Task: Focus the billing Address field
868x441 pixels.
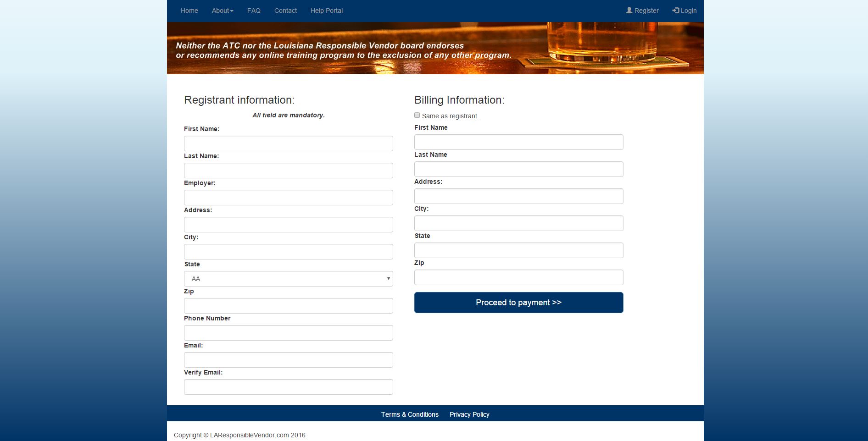Action: [x=518, y=196]
